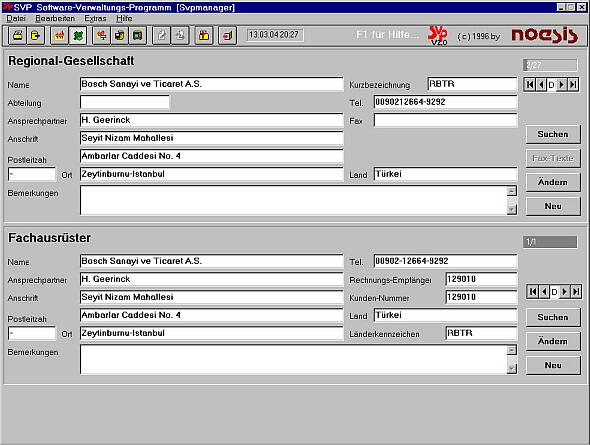Click the Kurzbezeichnung field containing RBTR
This screenshot has width=590, height=445.
(x=473, y=84)
